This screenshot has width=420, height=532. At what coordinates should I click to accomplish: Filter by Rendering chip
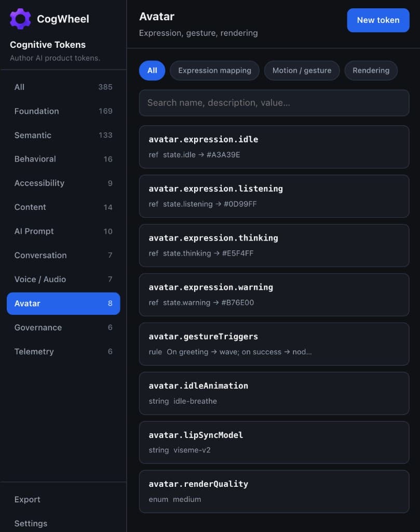point(371,71)
